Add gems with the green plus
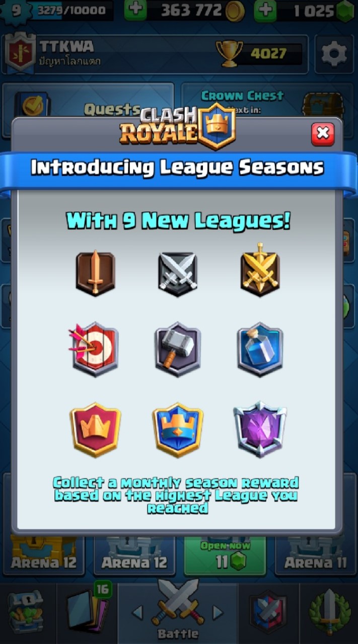358x644 pixels. click(265, 10)
